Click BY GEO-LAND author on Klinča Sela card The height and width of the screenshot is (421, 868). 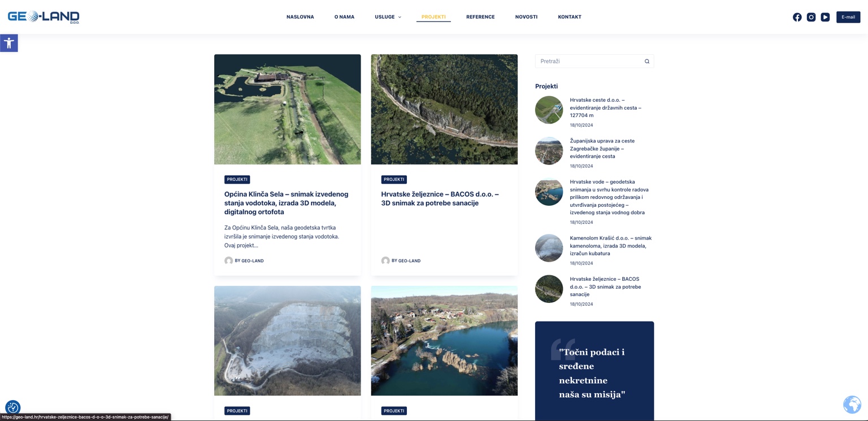pyautogui.click(x=249, y=261)
